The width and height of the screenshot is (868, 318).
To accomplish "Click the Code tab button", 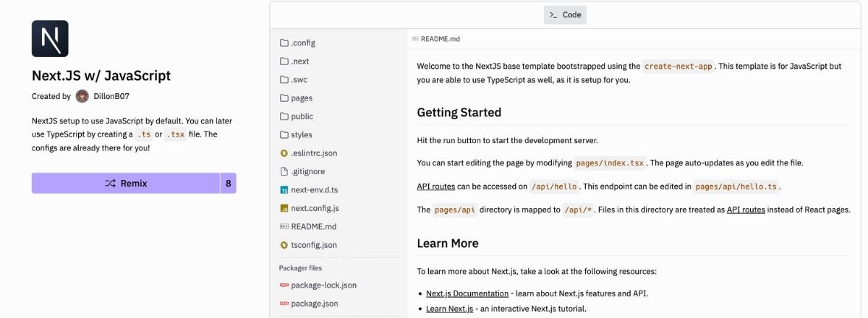I will (x=565, y=14).
